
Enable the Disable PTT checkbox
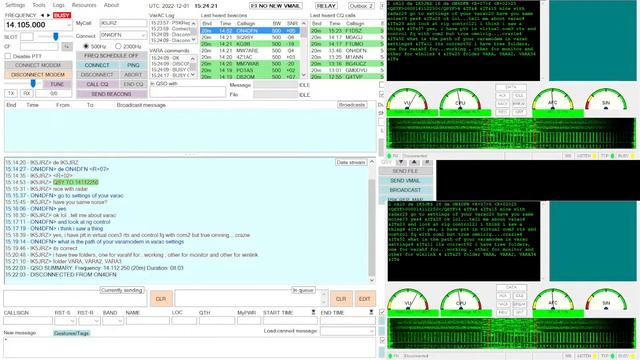click(8, 56)
